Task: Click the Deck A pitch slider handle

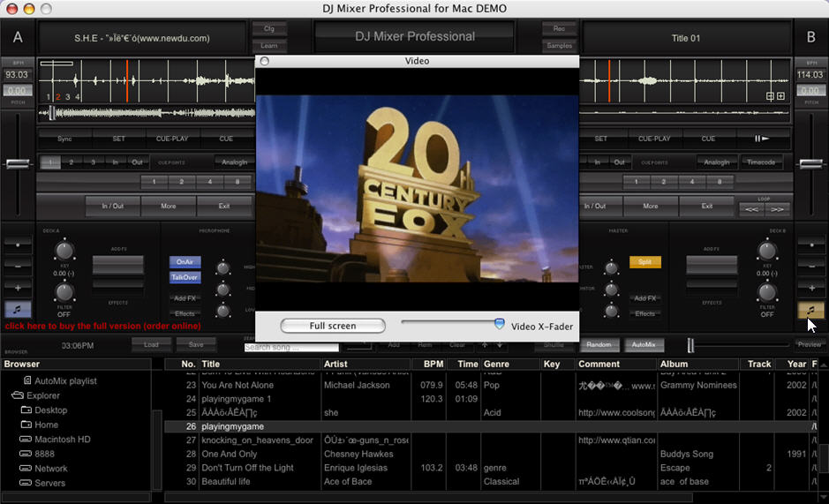Action: [x=18, y=164]
